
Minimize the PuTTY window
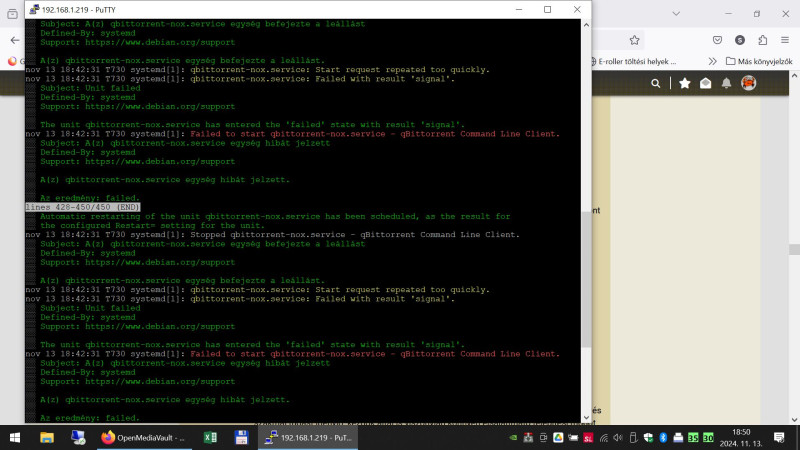tap(519, 9)
